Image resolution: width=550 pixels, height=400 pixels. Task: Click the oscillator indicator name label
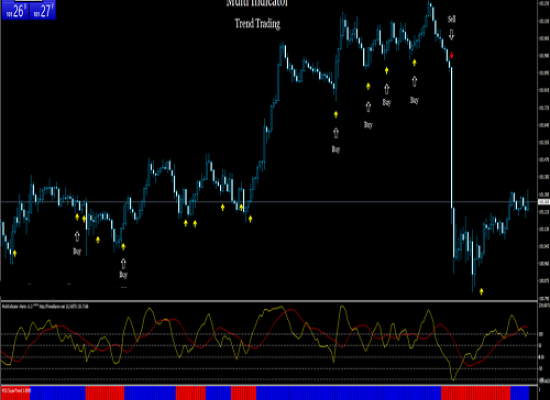pos(46,306)
